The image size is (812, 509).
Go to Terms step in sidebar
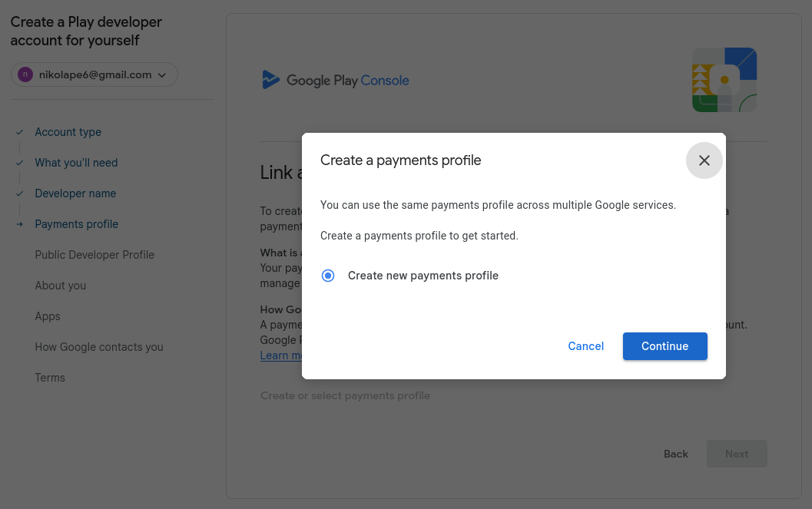coord(50,378)
